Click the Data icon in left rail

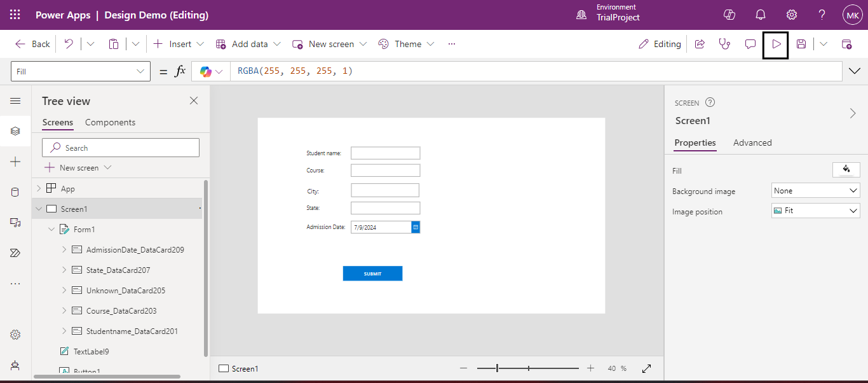[x=15, y=192]
